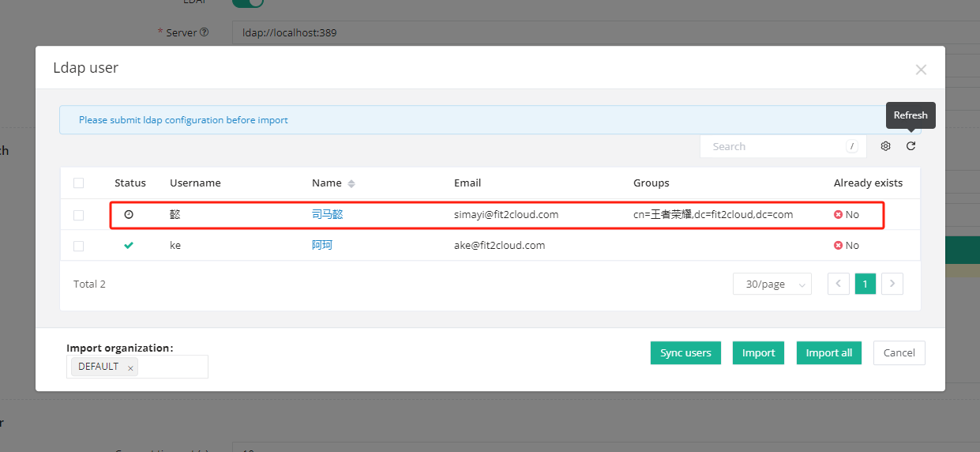Go to next page arrow
This screenshot has height=452, width=980.
point(892,284)
